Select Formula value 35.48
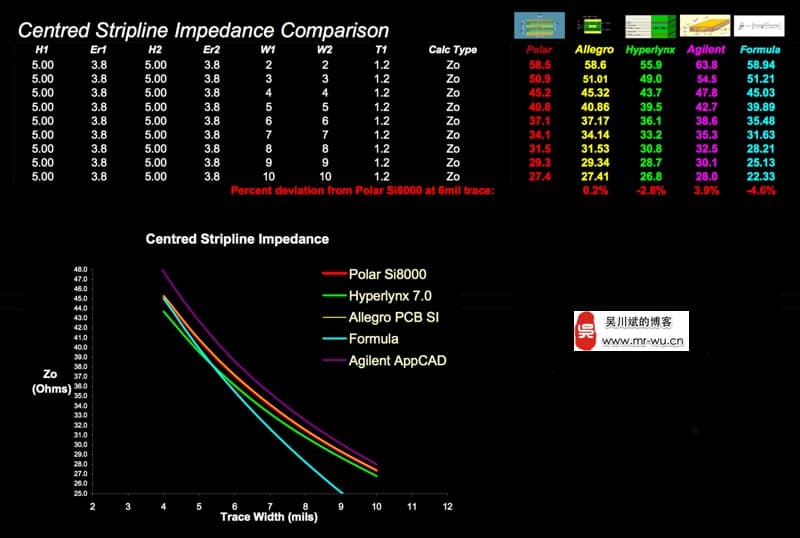This screenshot has width=800, height=538. pos(761,121)
